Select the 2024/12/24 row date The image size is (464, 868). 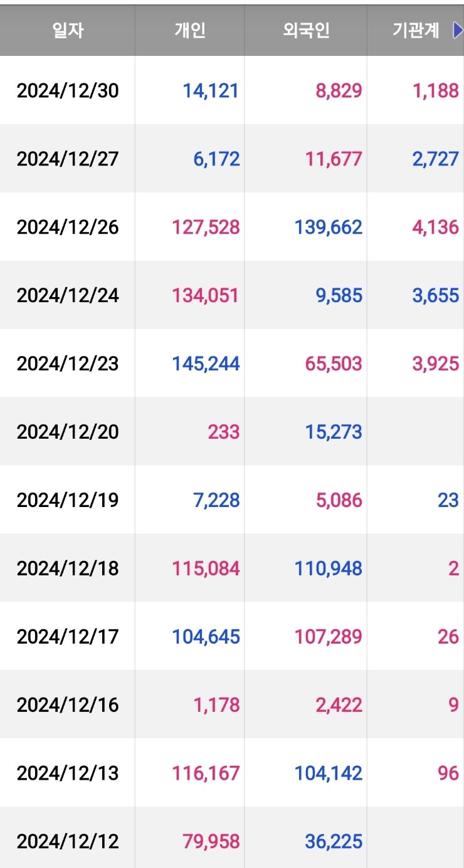pos(68,295)
